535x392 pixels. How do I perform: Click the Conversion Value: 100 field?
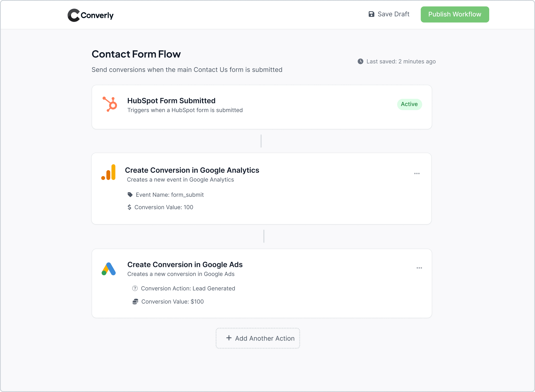coord(164,207)
